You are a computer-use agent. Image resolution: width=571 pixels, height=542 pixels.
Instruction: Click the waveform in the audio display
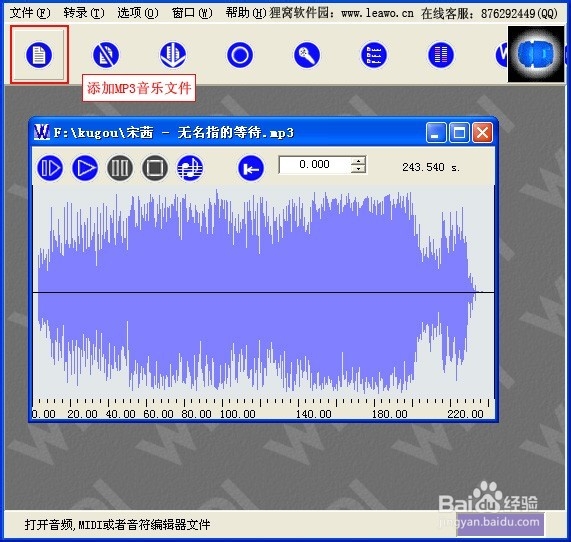coord(263,291)
